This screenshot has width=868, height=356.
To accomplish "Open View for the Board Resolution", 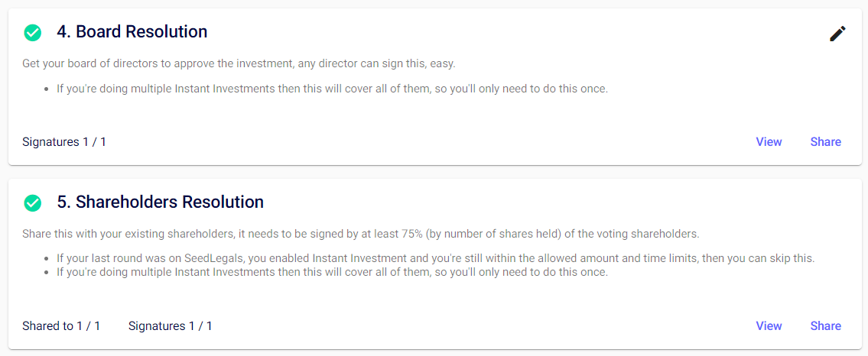I will click(x=769, y=142).
